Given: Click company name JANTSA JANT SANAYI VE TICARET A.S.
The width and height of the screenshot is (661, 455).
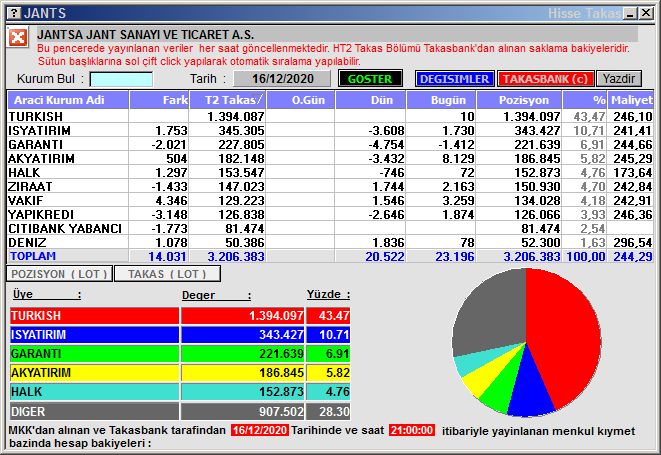Looking at the screenshot, I should (145, 35).
